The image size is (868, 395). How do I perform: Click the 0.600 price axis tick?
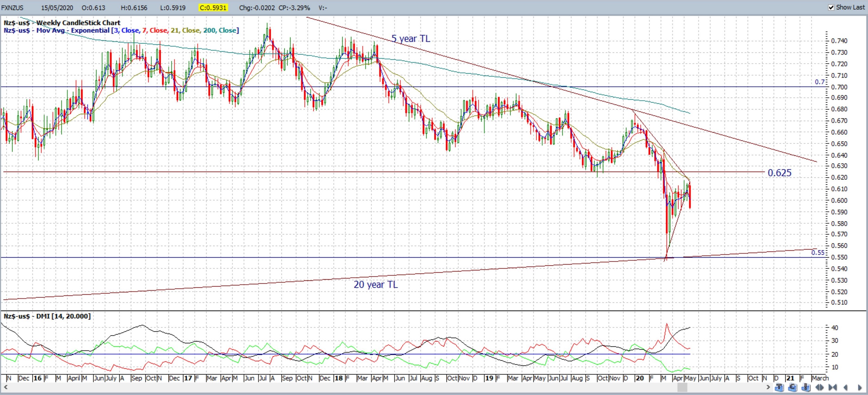(x=839, y=201)
